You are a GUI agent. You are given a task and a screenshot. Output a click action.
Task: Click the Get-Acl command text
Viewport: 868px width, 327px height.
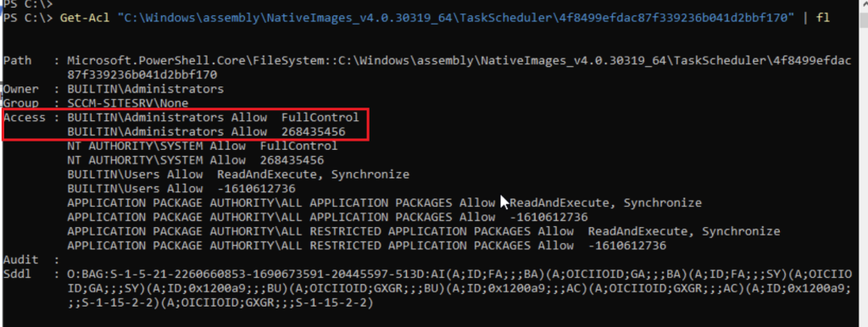pos(81,18)
